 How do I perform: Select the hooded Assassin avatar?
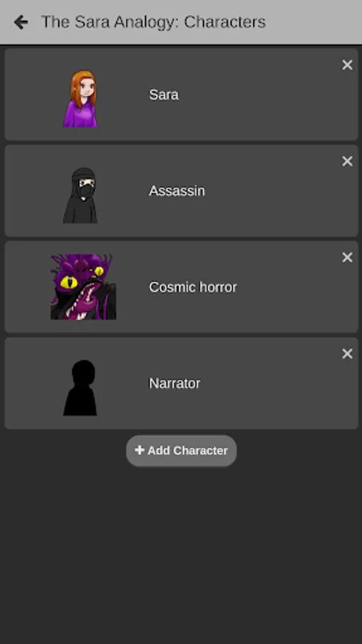[80, 195]
